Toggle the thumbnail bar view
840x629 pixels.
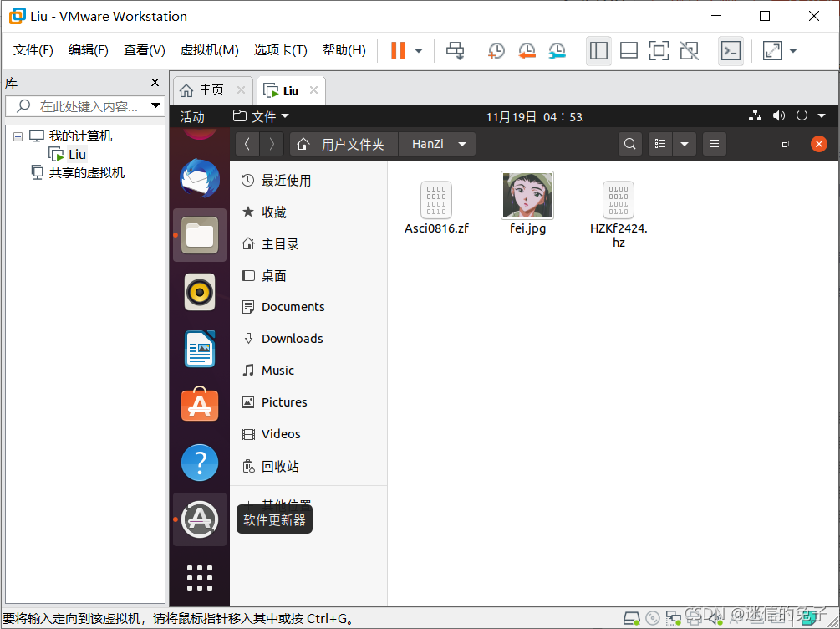click(629, 51)
